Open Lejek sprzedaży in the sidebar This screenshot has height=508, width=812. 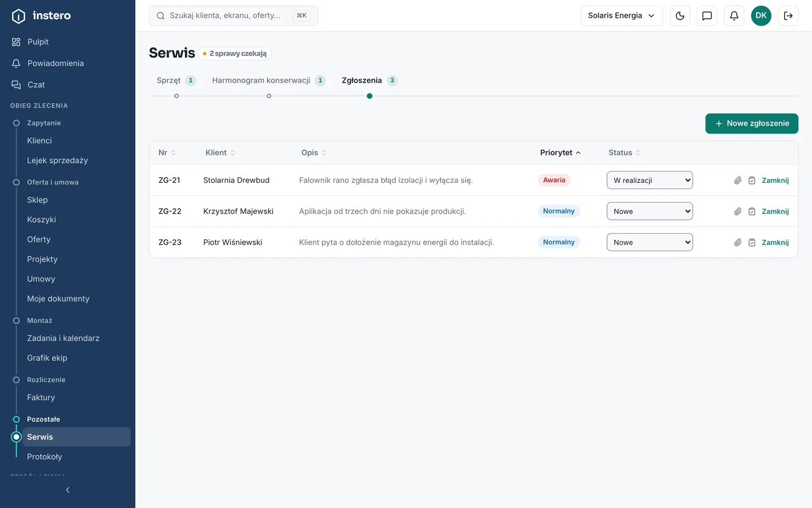[x=57, y=161]
